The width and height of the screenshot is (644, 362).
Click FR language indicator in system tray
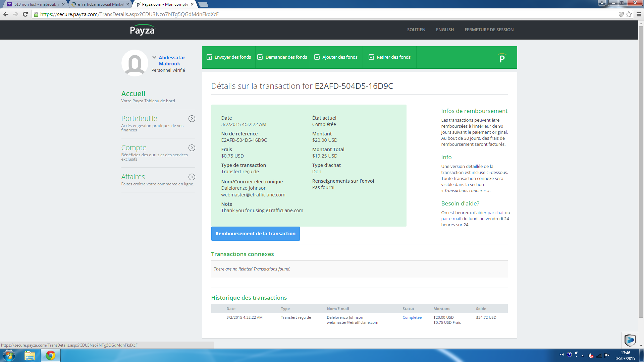[x=562, y=355]
